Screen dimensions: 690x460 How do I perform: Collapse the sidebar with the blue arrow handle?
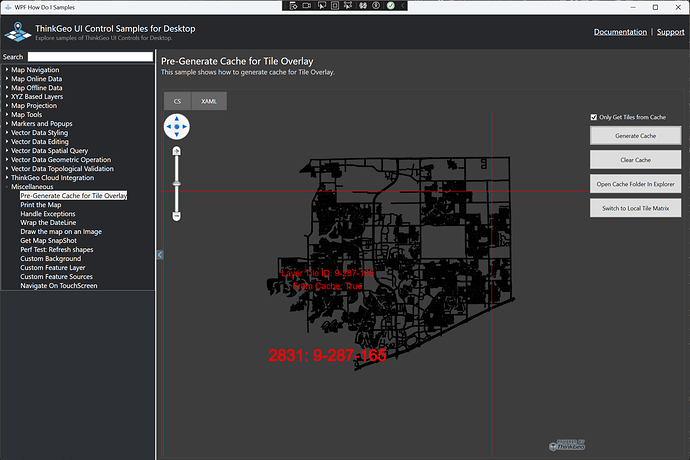[x=160, y=255]
